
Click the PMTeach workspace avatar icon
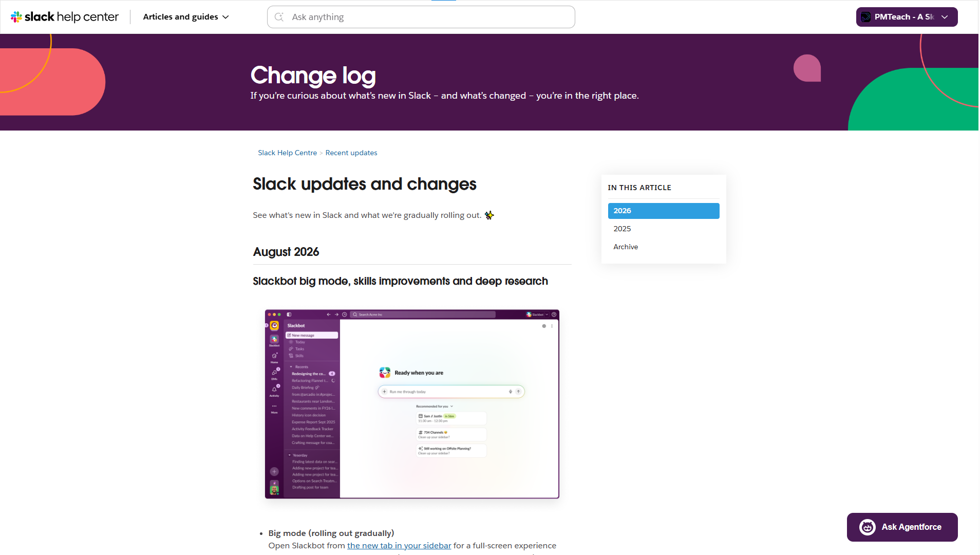pos(865,17)
